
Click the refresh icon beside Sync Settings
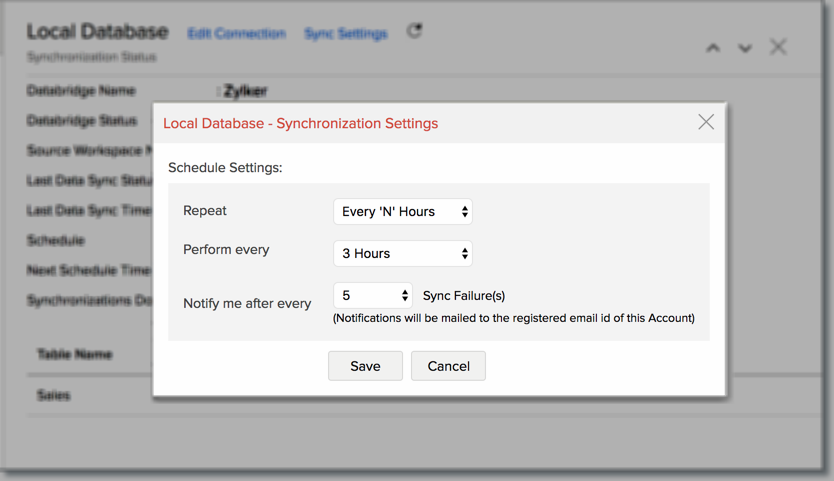tap(414, 31)
